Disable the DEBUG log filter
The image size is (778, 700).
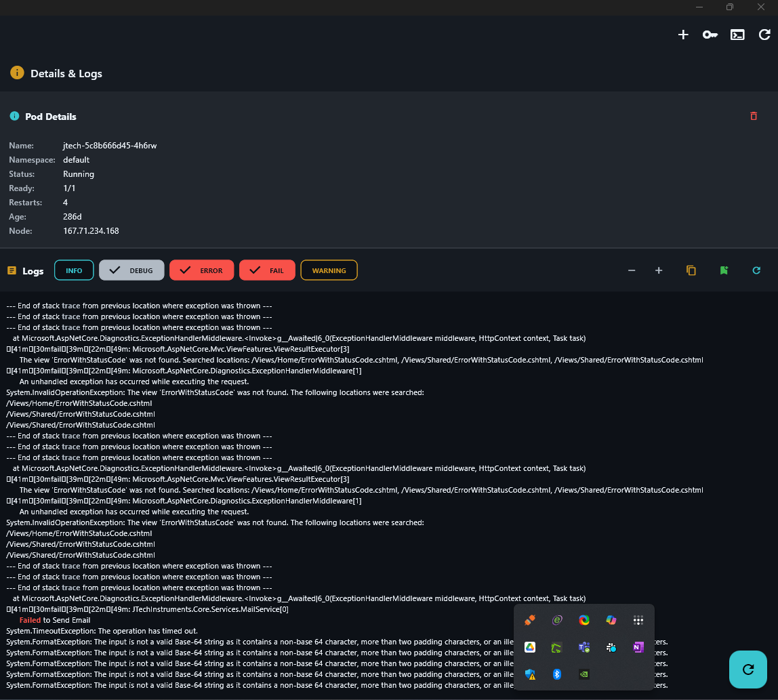[131, 270]
